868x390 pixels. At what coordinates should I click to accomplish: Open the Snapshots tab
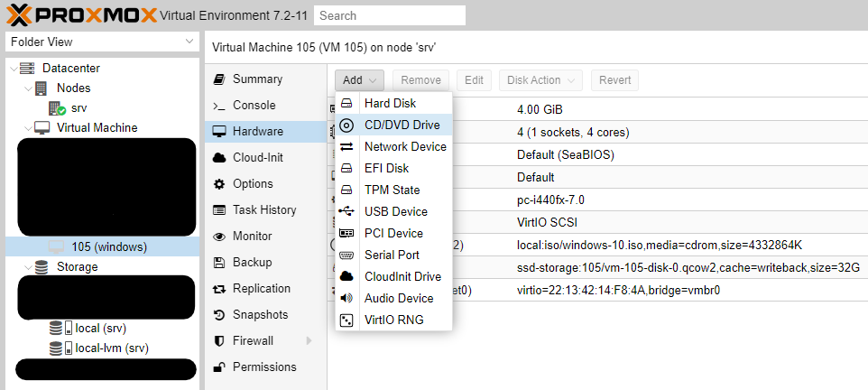coord(265,315)
